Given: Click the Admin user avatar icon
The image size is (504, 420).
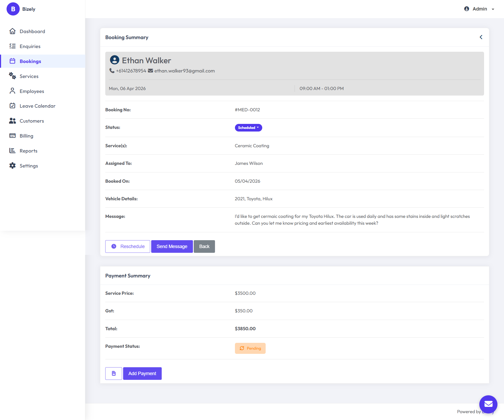Looking at the screenshot, I should [x=466, y=9].
